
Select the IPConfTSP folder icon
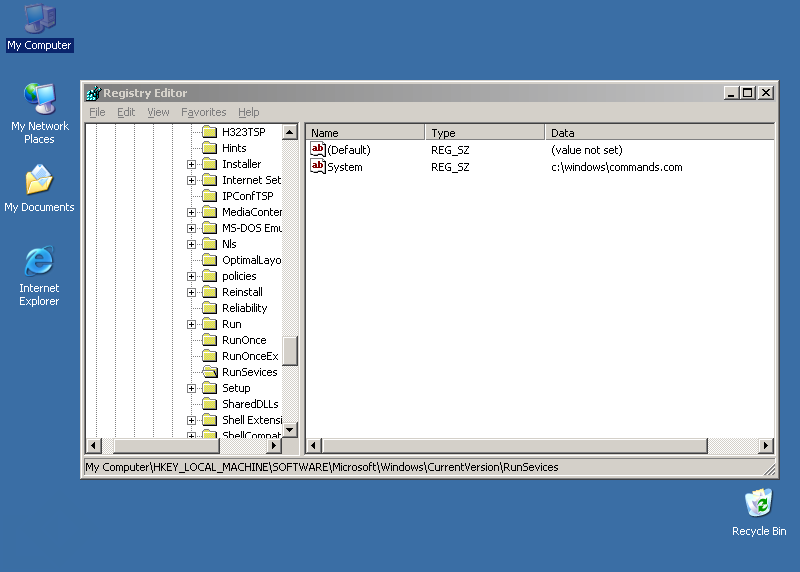click(x=210, y=196)
